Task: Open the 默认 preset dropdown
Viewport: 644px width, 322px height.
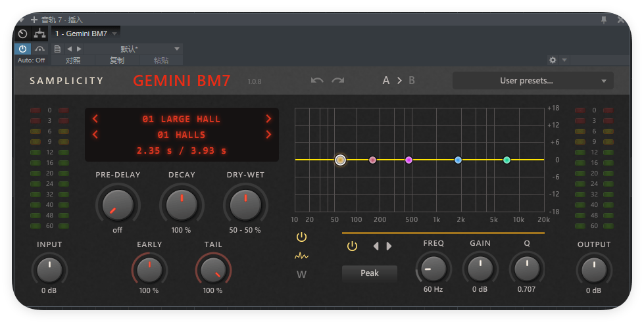Action: pyautogui.click(x=134, y=49)
